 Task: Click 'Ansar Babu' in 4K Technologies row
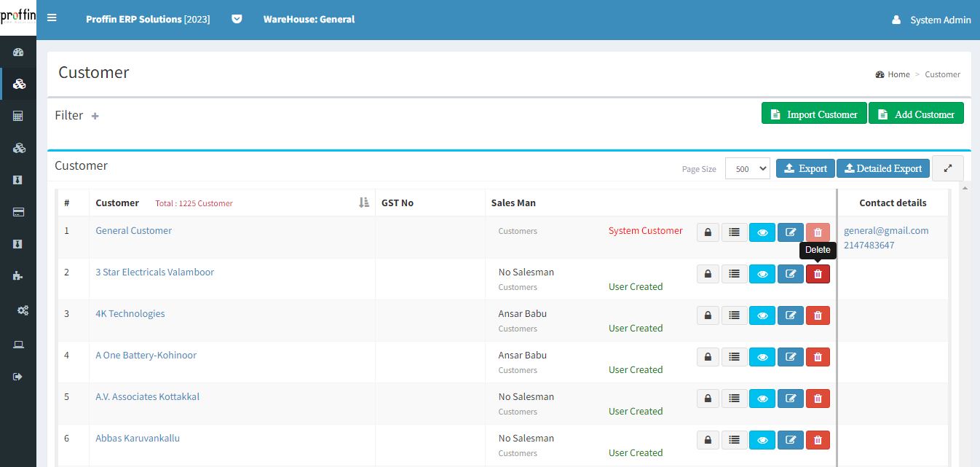[x=523, y=313]
